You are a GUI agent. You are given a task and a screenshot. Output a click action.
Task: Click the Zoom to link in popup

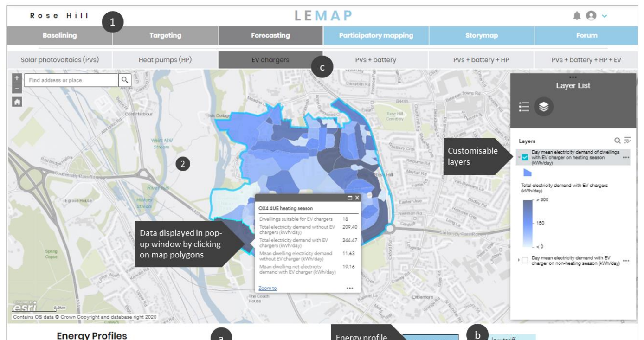pyautogui.click(x=267, y=288)
